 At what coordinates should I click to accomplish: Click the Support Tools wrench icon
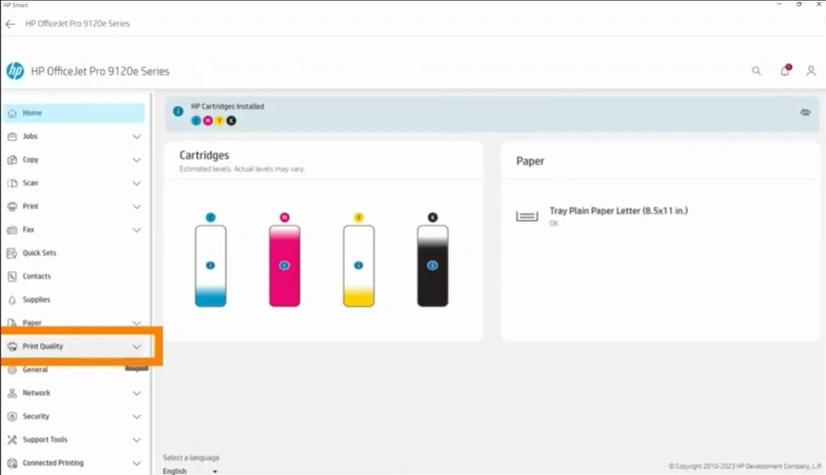point(12,439)
